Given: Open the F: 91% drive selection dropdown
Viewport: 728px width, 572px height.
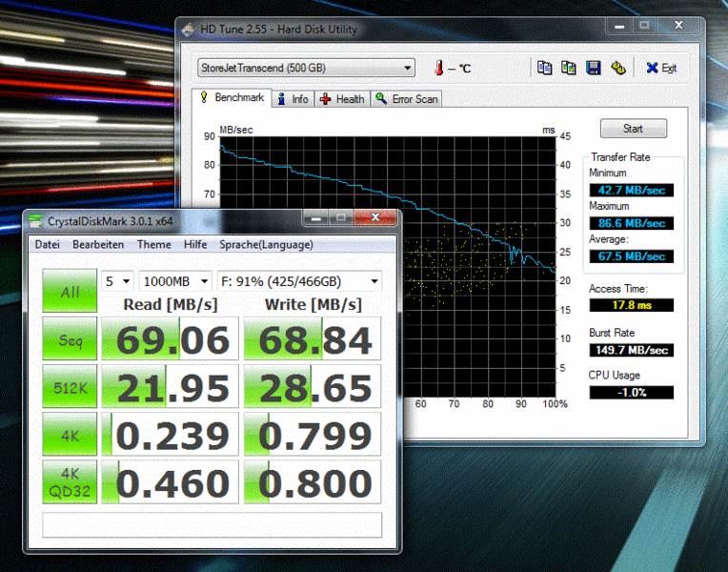Looking at the screenshot, I should coord(299,281).
